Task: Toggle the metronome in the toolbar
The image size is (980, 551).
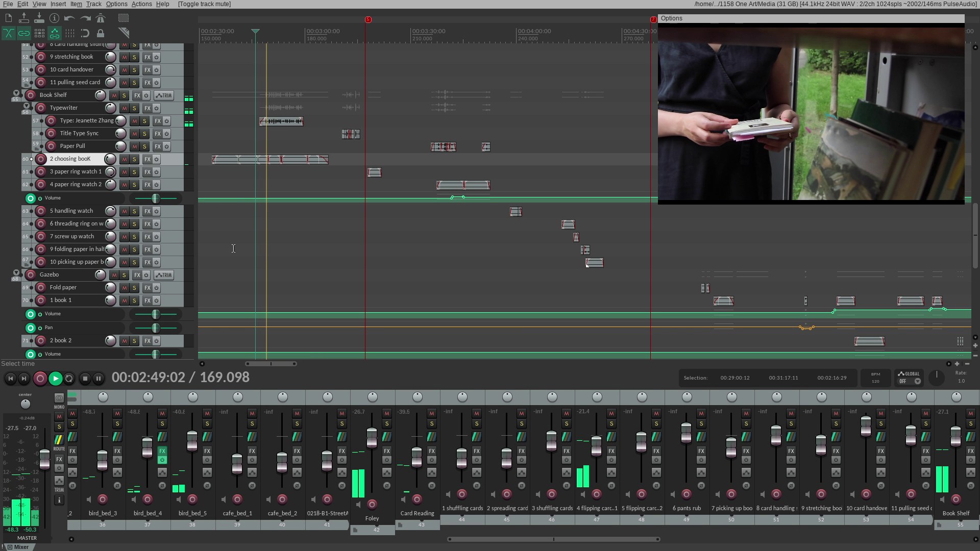Action: pos(101,18)
